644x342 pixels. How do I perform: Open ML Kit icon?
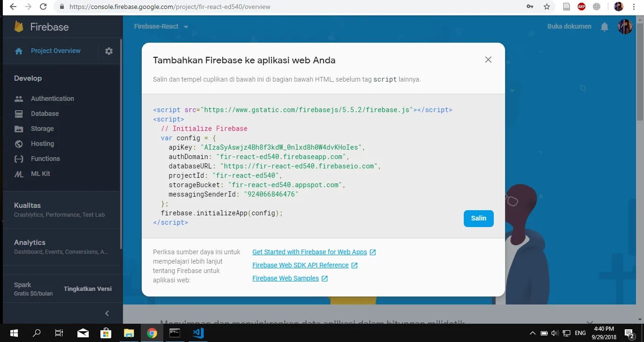coord(19,174)
